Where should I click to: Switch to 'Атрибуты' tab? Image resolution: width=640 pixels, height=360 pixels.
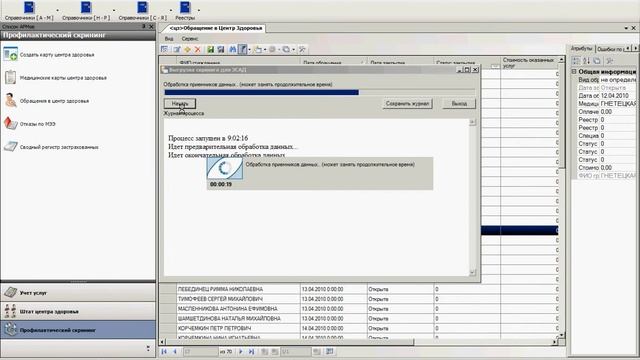pos(581,48)
